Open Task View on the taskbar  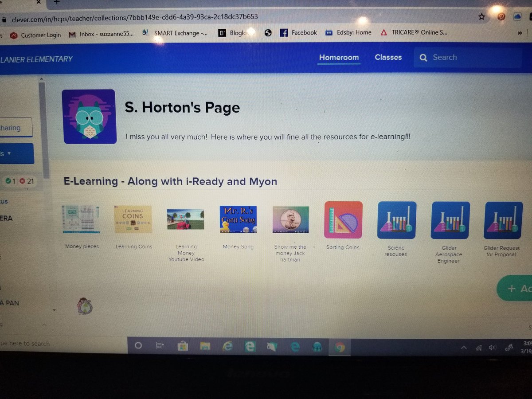pos(160,346)
